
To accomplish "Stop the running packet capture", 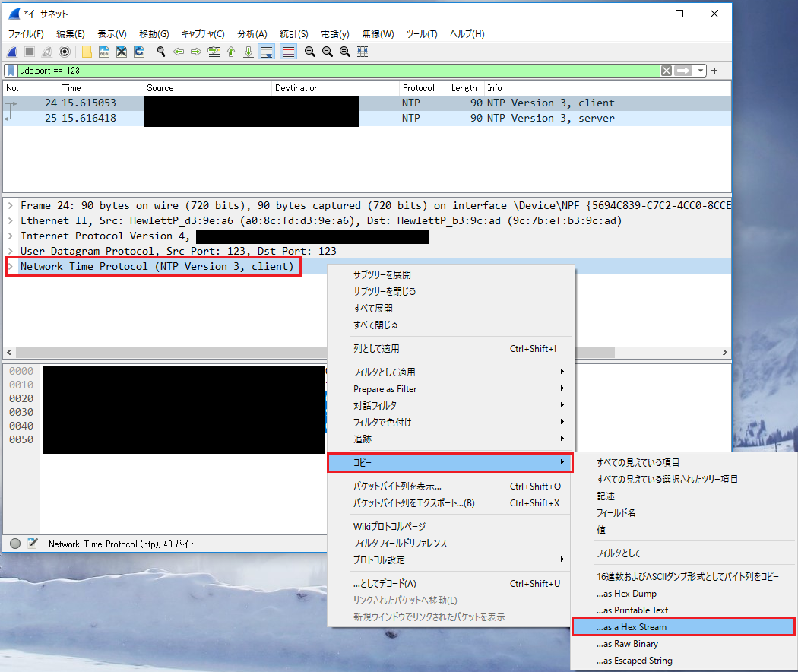I will 30,52.
